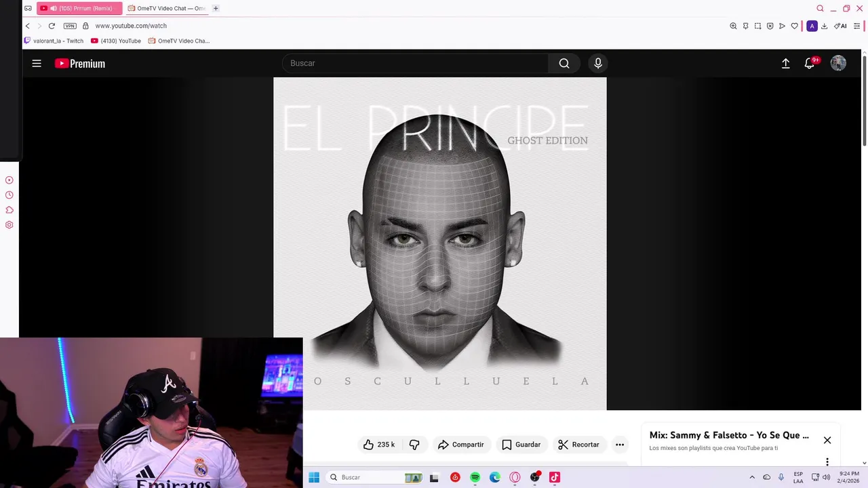The width and height of the screenshot is (868, 488).
Task: Search tabs with top-right magnifier
Action: tap(820, 8)
